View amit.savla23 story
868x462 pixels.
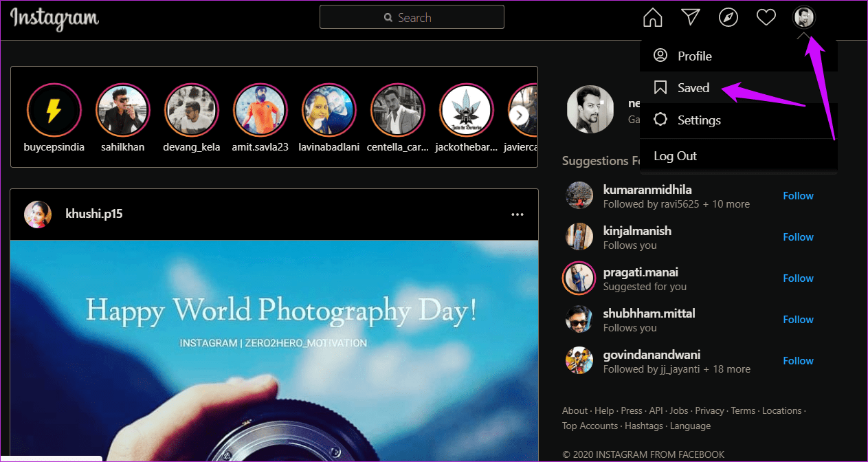point(260,111)
